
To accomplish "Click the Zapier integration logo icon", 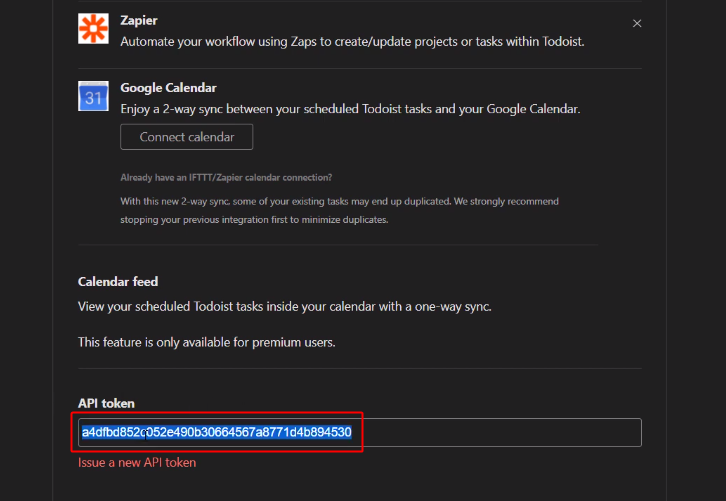I will pos(93,28).
